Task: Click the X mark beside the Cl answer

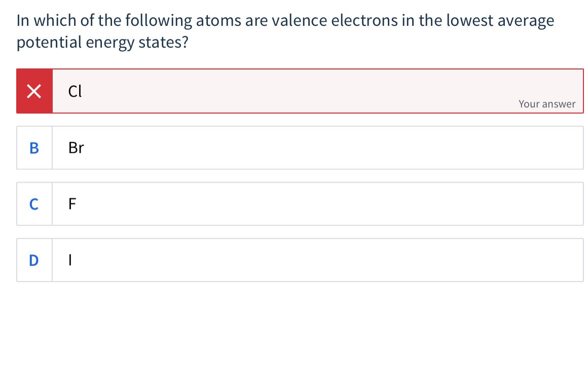Action: 33,91
